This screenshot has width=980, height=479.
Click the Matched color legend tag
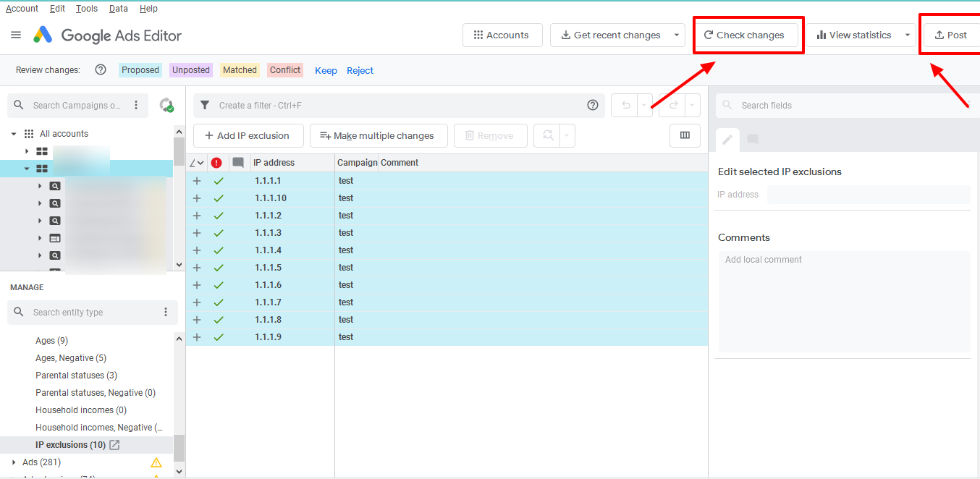tap(240, 70)
